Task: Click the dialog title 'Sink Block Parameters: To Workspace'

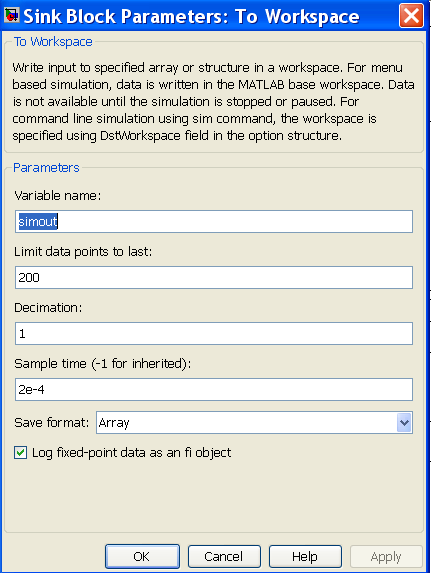Action: [x=191, y=16]
